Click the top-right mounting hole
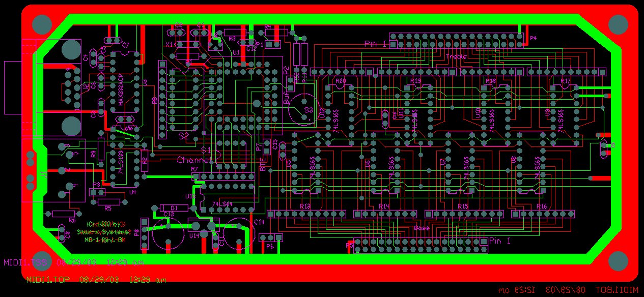Image resolution: width=644 pixels, height=297 pixels. (x=618, y=24)
